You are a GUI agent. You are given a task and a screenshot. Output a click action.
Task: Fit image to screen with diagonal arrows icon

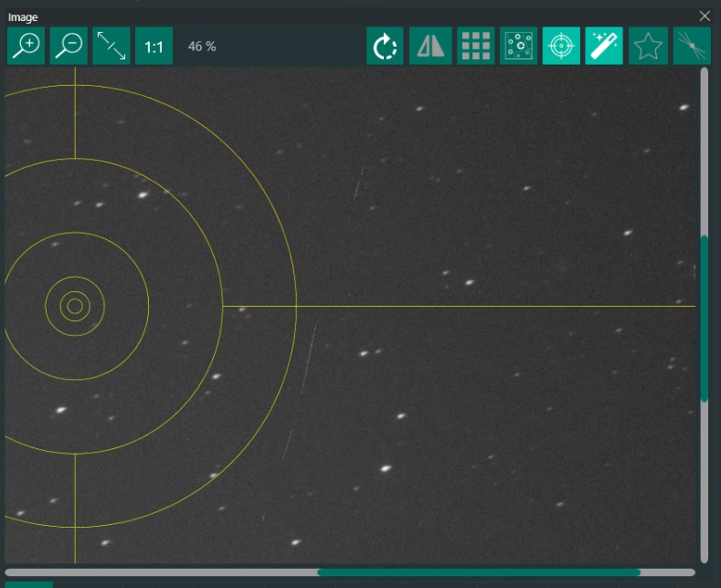tap(111, 46)
